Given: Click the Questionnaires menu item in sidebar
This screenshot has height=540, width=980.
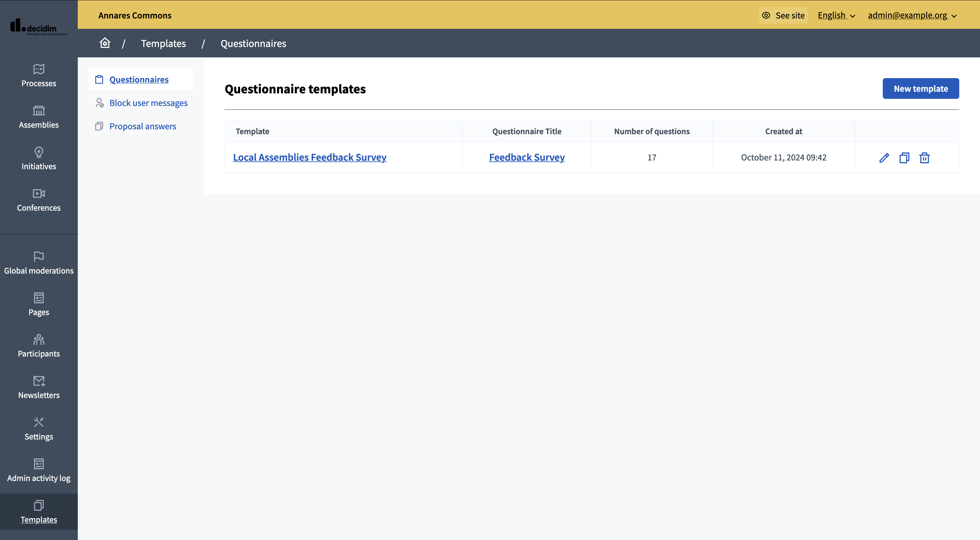Looking at the screenshot, I should coord(139,79).
